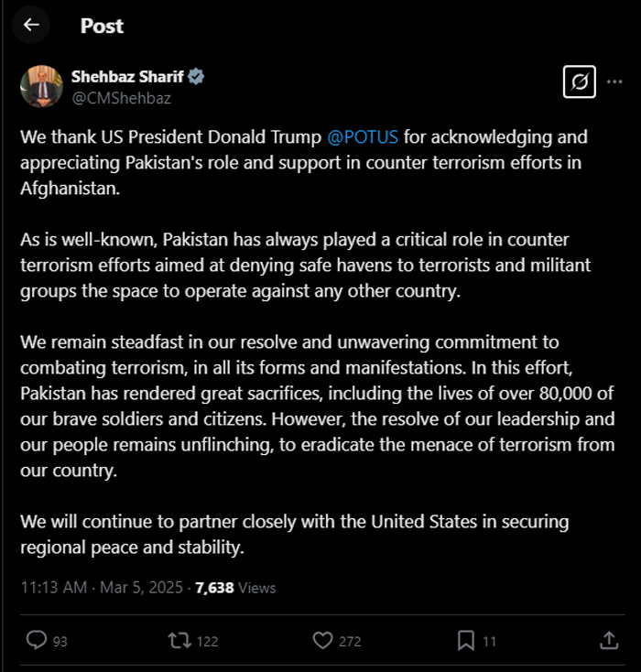Like the post with heart icon
Image resolution: width=641 pixels, height=672 pixels.
point(321,640)
